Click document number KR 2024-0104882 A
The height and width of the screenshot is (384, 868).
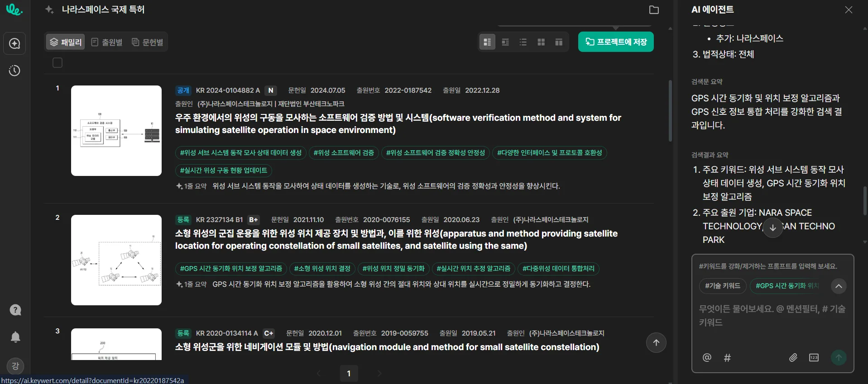(228, 90)
